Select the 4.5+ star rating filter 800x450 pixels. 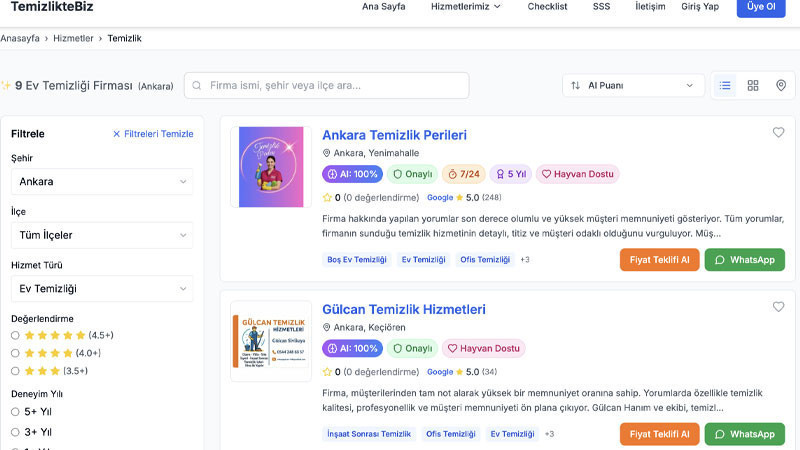point(15,335)
